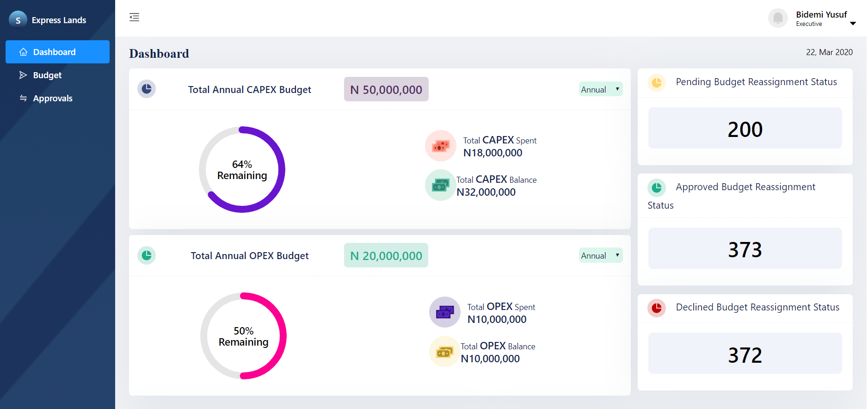Click the OPEX Spent N10,000,000 value
The image size is (868, 409).
(x=497, y=320)
